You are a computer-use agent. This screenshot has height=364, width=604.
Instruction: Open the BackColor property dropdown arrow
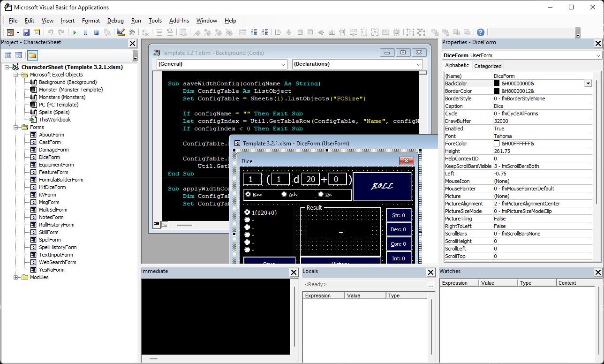(x=588, y=83)
